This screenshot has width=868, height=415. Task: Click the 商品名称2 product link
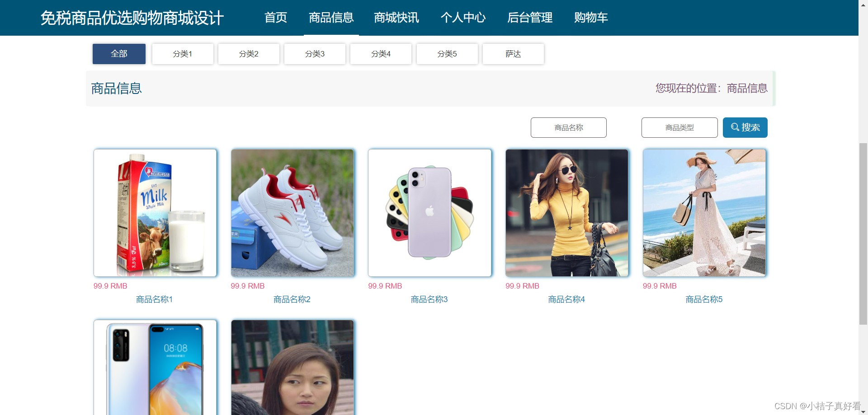coord(292,299)
